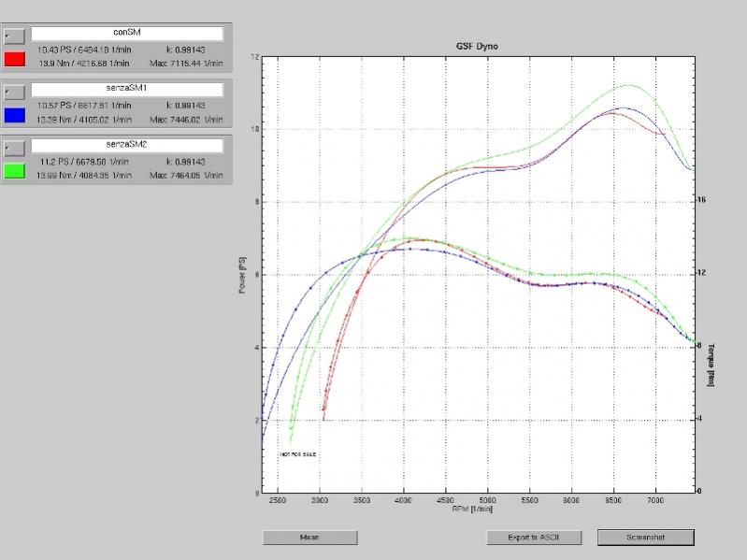The width and height of the screenshot is (747, 560).
Task: Click the text 'Max: 7446.02 1/min'
Action: [186, 120]
